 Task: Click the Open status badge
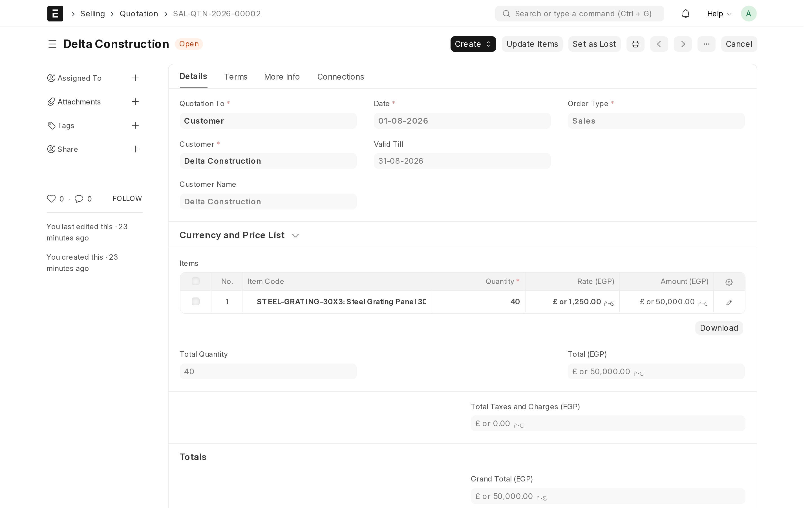pos(189,44)
